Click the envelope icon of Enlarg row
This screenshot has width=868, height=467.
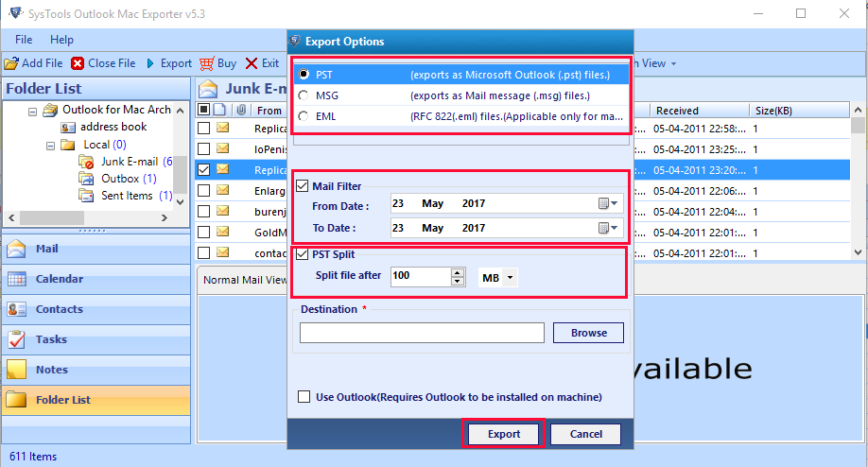(222, 190)
